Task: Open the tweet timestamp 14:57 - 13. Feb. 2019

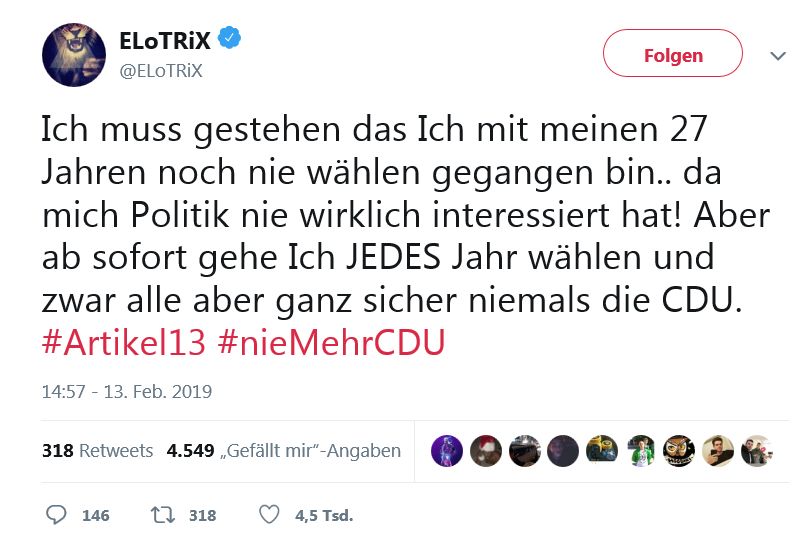Action: pyautogui.click(x=127, y=392)
